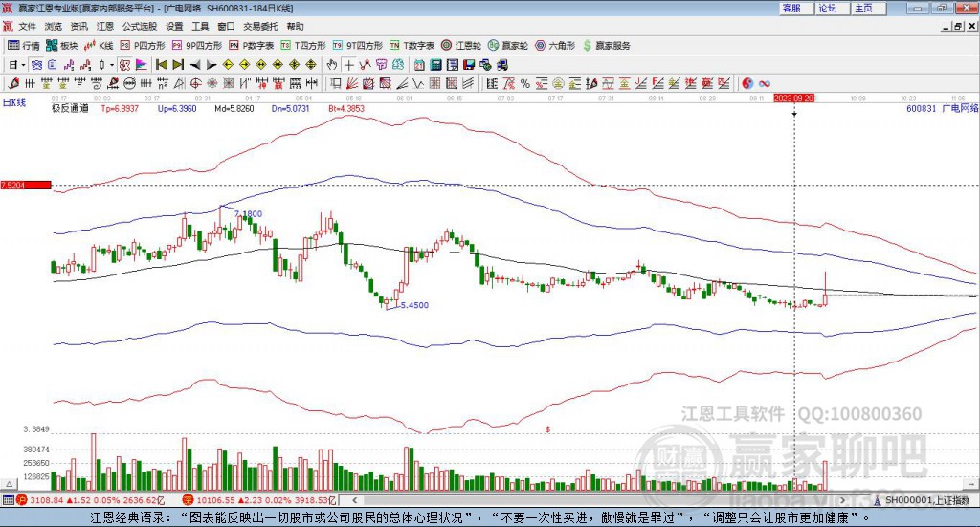Screen dimensions: 980x527
Task: Open the calculator icon in toolbar
Action: pyautogui.click(x=436, y=65)
